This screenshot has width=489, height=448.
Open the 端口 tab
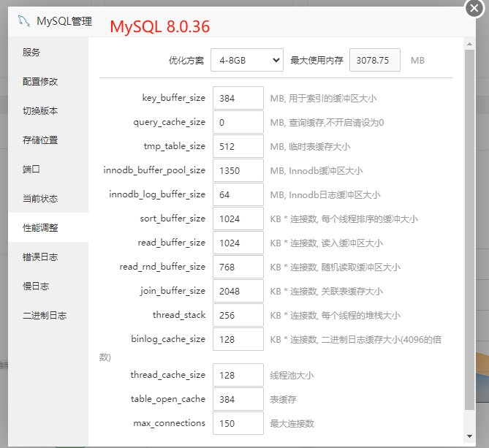[x=48, y=170]
